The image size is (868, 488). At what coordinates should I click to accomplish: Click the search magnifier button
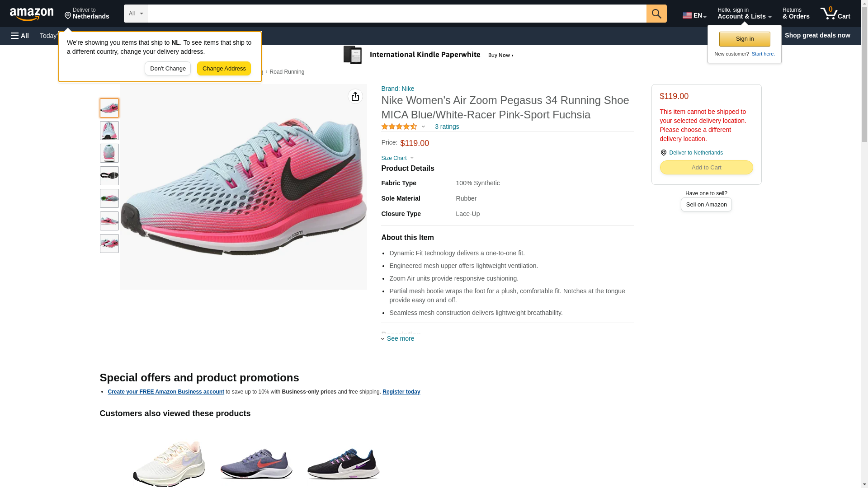point(656,14)
